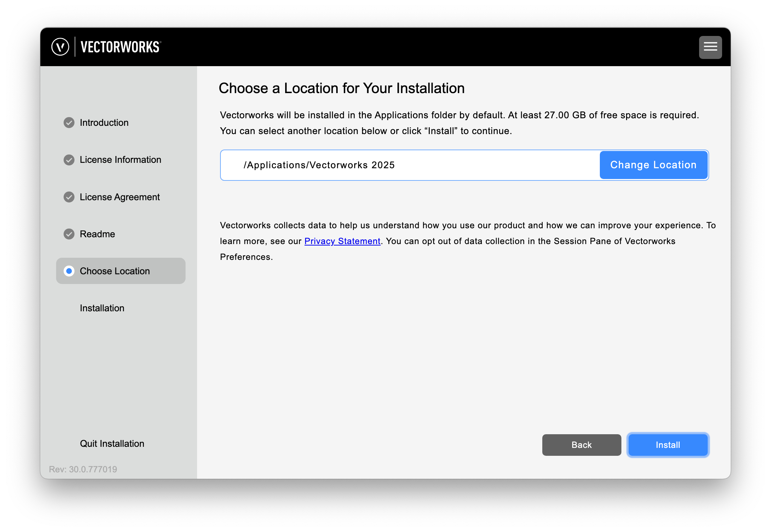Start installation with the Install button
771x532 pixels.
click(668, 445)
